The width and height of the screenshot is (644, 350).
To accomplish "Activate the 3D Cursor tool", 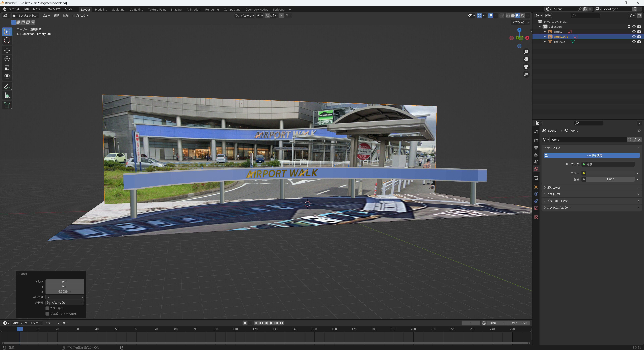I will [x=7, y=40].
